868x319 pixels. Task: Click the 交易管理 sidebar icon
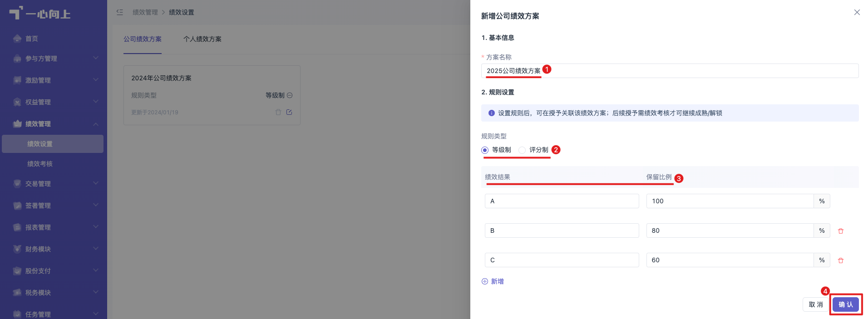tap(17, 184)
